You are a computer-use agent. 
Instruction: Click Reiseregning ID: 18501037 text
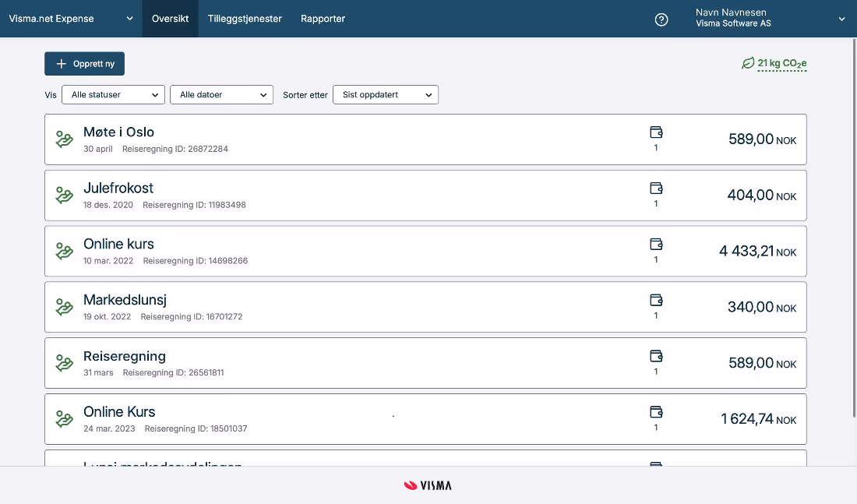(196, 428)
